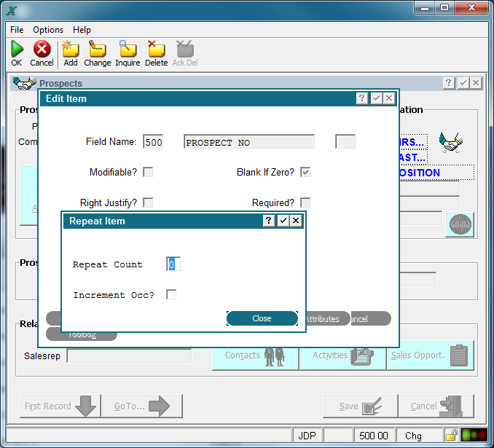Click the bottom Cancel button with door icon

tap(436, 406)
